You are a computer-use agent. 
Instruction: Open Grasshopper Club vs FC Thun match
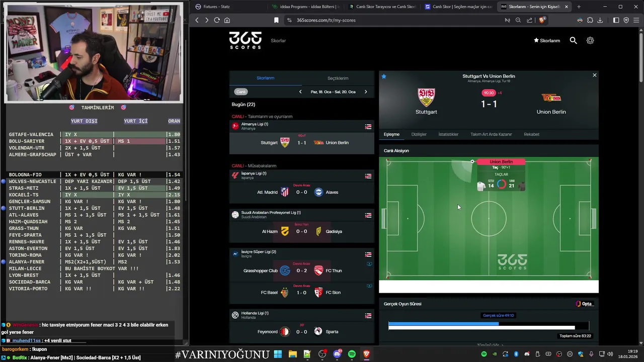(302, 270)
